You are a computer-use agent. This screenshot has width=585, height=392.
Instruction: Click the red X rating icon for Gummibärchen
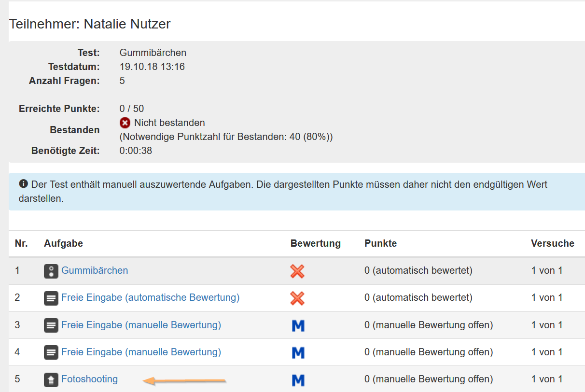pos(297,271)
